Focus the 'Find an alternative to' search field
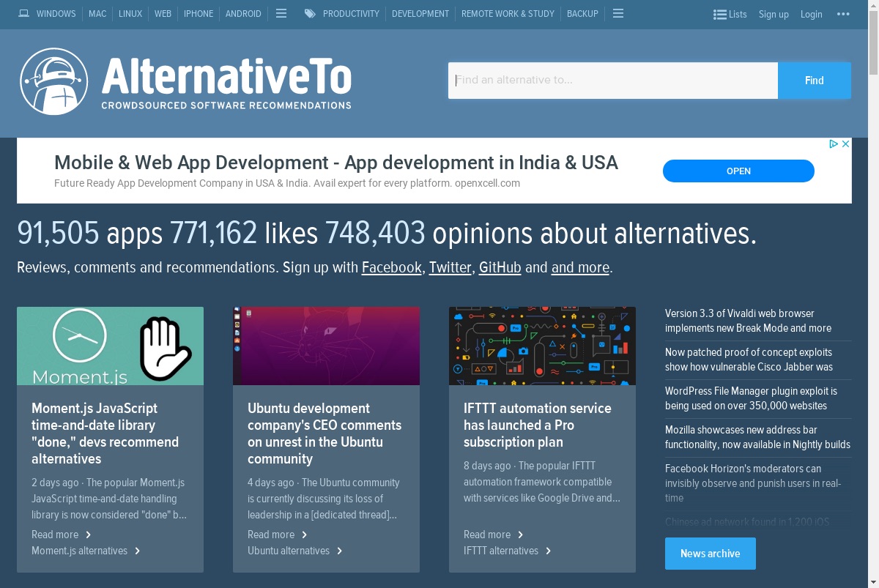 click(613, 81)
